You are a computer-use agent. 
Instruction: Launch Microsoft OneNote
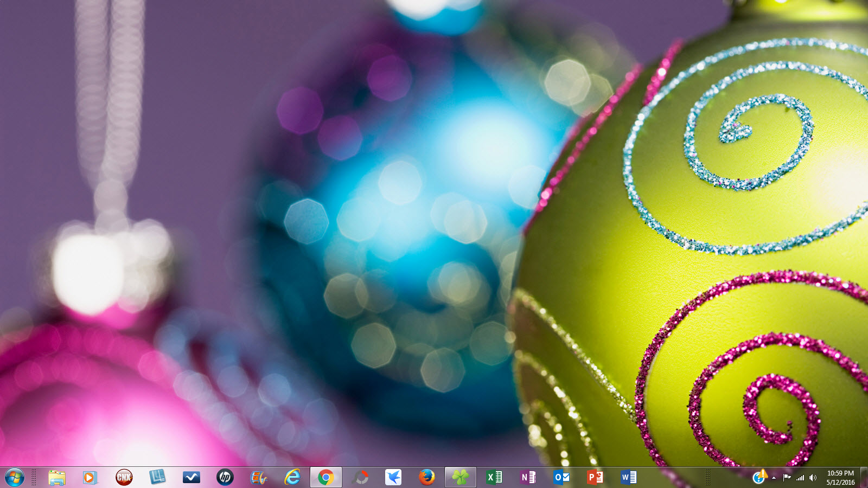[528, 478]
